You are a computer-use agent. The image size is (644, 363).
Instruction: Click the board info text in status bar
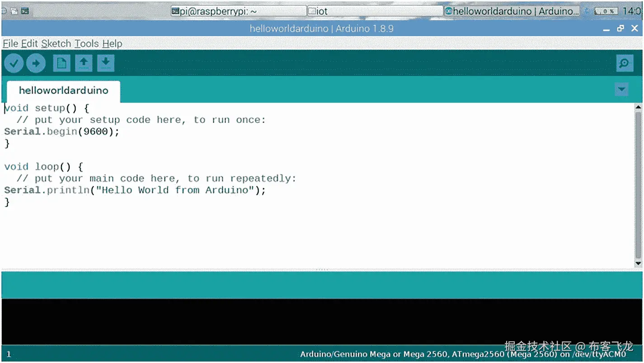click(463, 355)
